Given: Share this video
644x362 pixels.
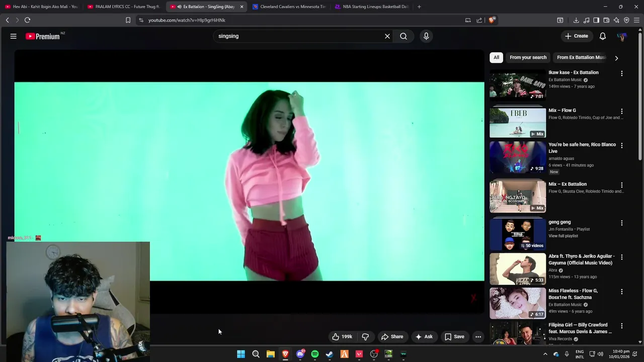Looking at the screenshot, I should pos(392,337).
